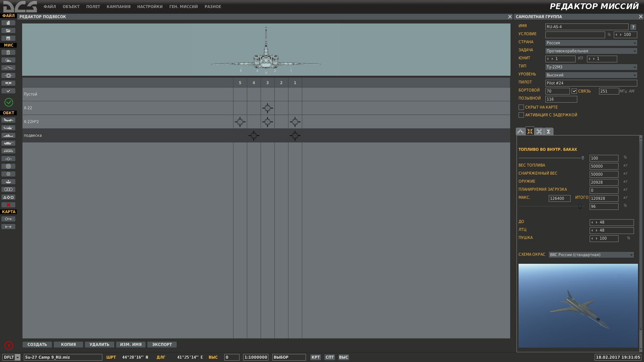Open the sigma summary tab
Screen dimensions: 644x362
pyautogui.click(x=548, y=131)
